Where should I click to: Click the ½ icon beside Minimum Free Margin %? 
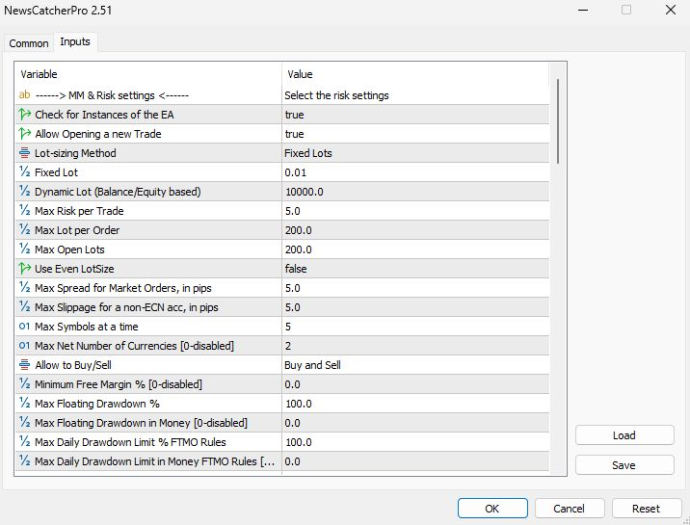pyautogui.click(x=25, y=384)
